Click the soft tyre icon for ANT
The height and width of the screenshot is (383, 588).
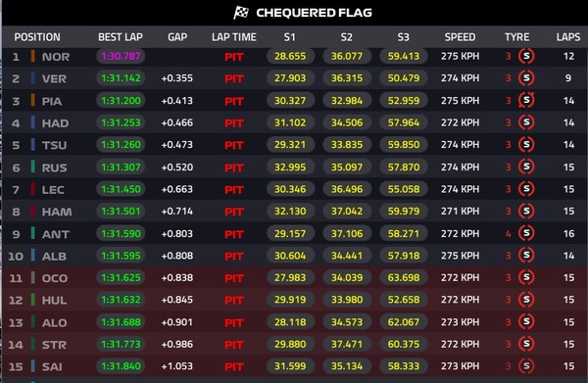[x=526, y=233]
